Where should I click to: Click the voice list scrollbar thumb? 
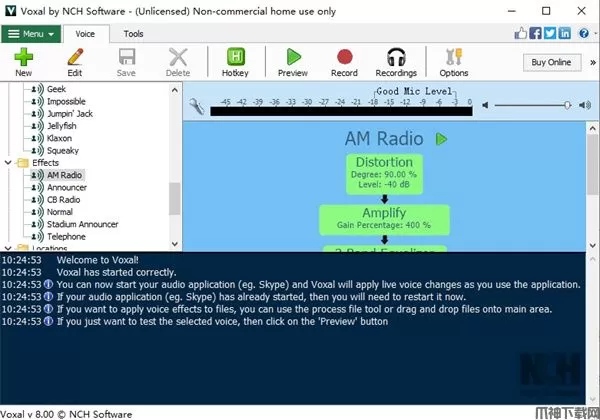pos(174,198)
